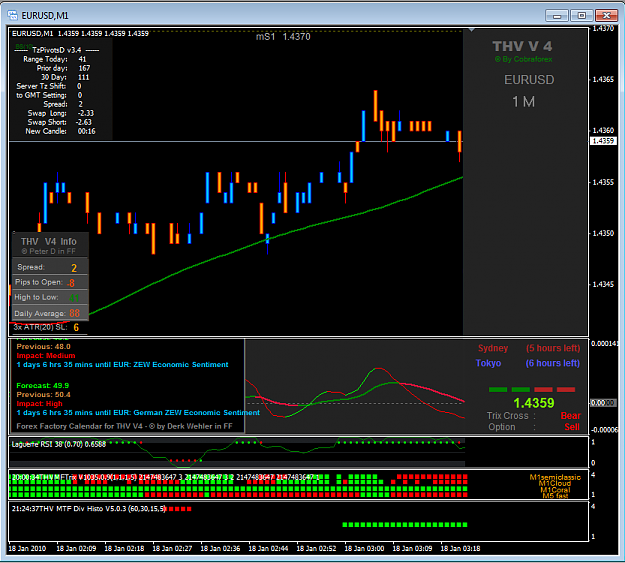Select the 1.4359 current price label on scale
The height and width of the screenshot is (563, 625).
603,141
